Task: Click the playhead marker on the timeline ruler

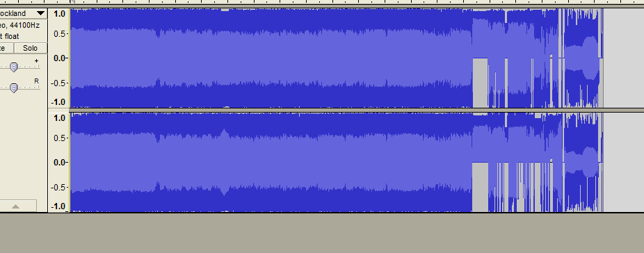Action: tap(72, 2)
